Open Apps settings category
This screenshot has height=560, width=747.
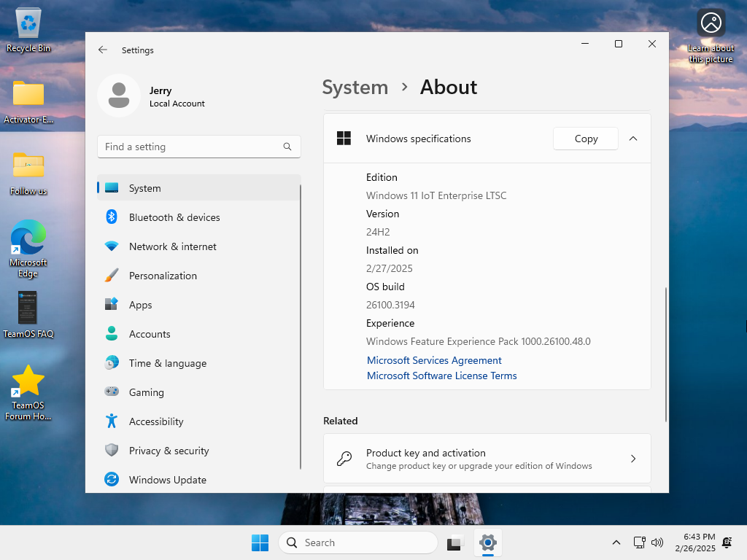pos(198,305)
